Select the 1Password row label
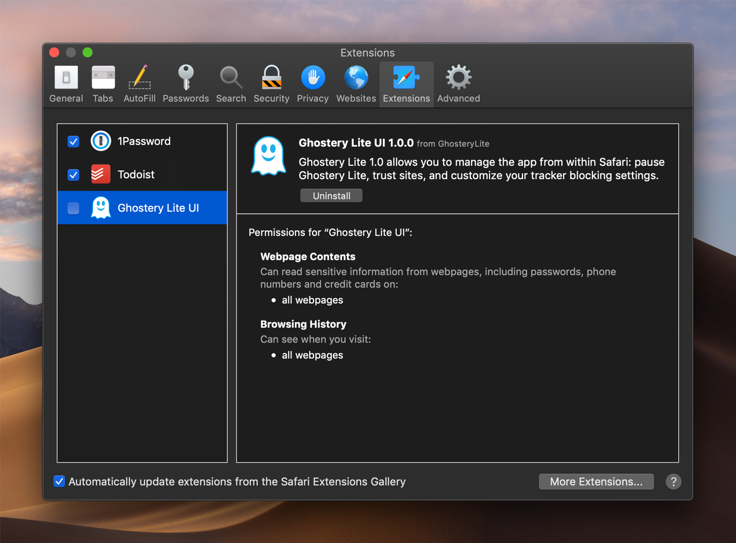The image size is (736, 543). [144, 141]
